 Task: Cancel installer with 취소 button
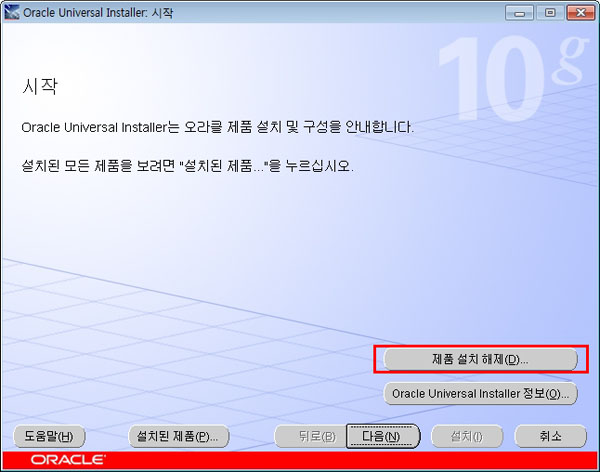point(550,436)
